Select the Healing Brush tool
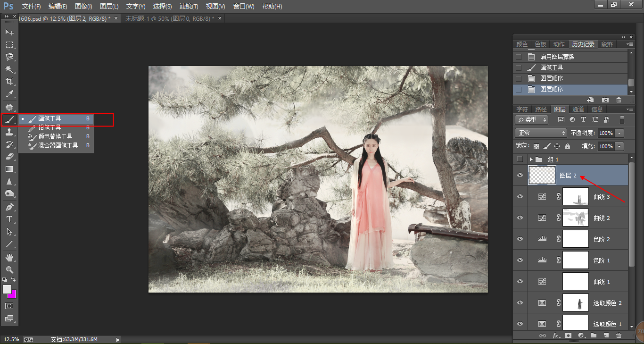644x344 pixels. [x=9, y=108]
